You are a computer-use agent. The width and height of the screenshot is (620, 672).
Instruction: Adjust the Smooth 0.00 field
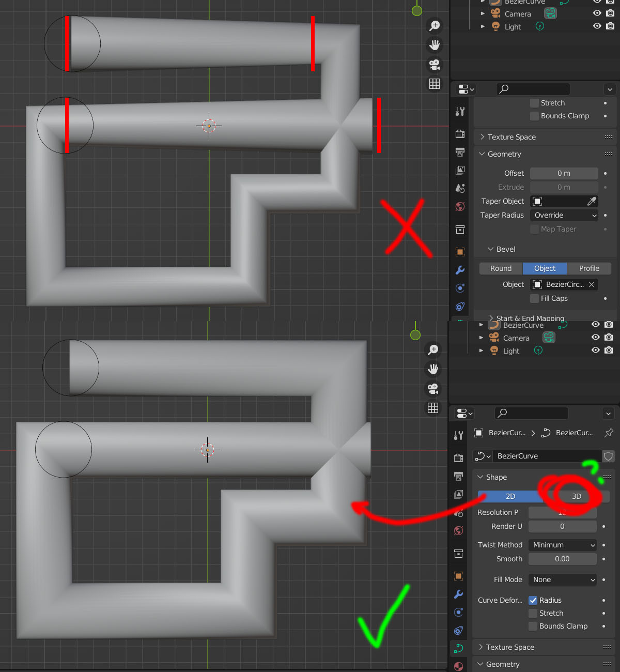pos(563,559)
